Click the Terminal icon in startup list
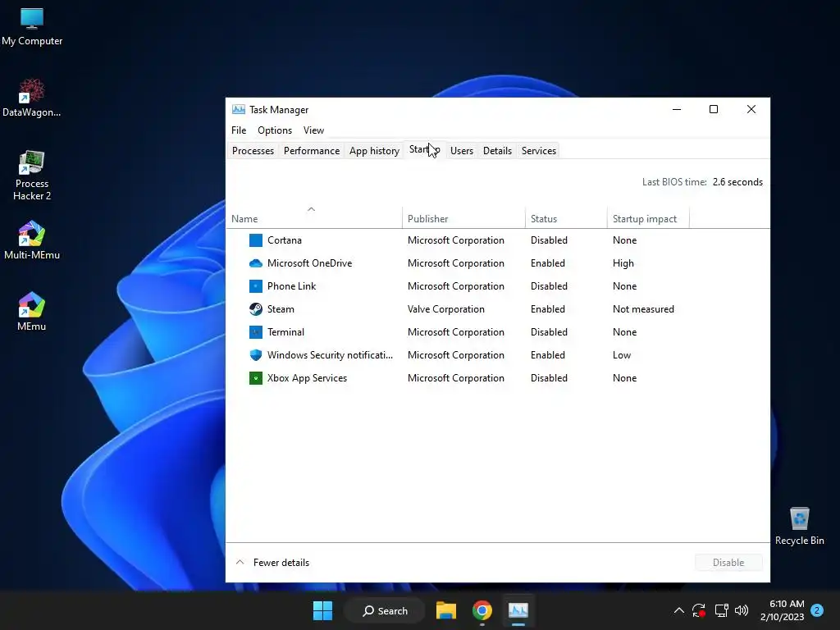 256,332
